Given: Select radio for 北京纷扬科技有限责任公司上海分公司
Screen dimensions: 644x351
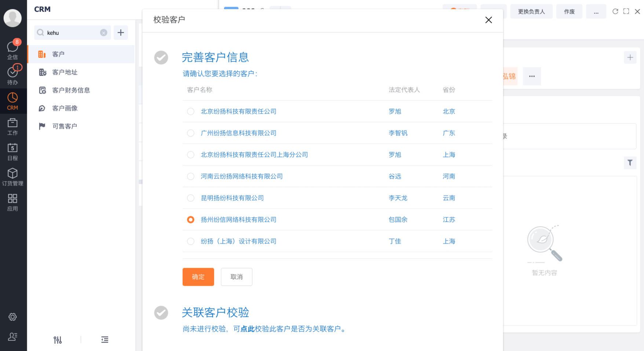Looking at the screenshot, I should tap(191, 155).
